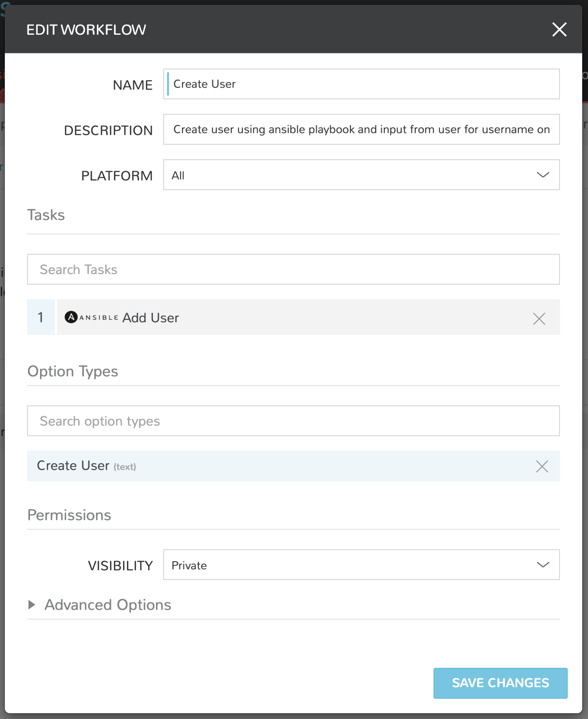Click the Tasks section heading
The image size is (588, 719).
[x=46, y=215]
